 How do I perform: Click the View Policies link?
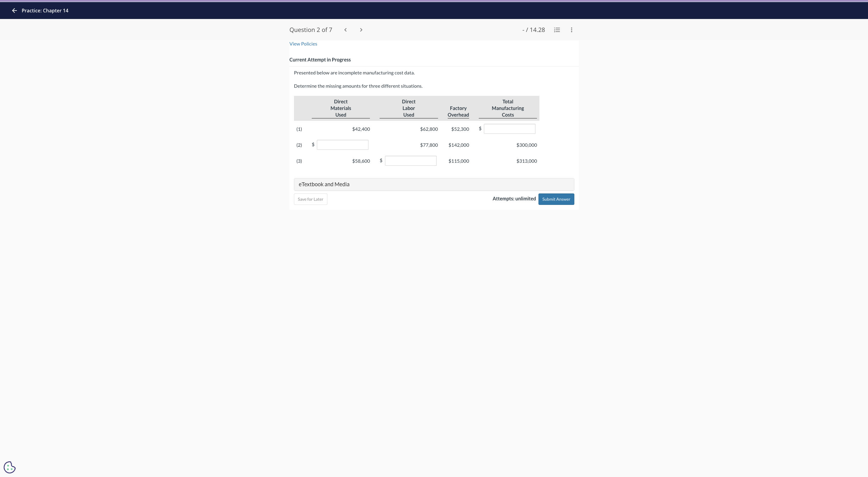point(303,44)
